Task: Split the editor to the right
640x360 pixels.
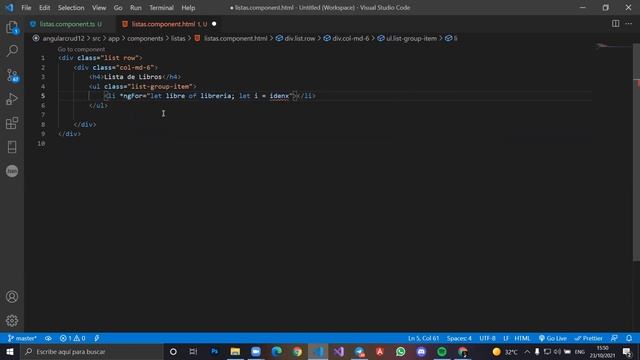Action: [x=616, y=24]
